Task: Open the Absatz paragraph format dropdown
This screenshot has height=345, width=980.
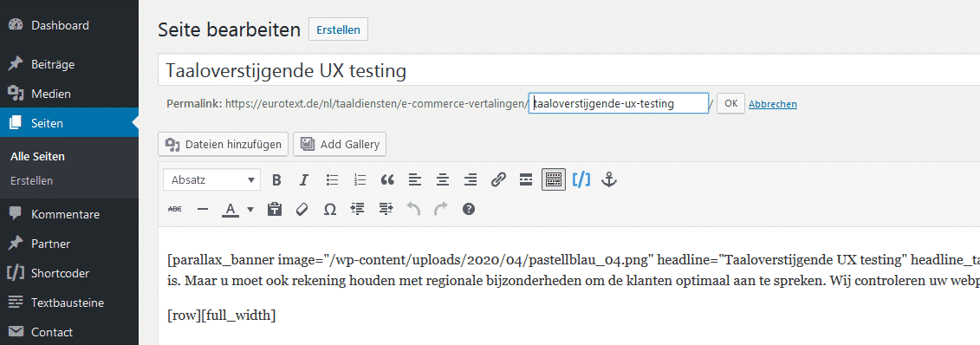Action: click(212, 180)
